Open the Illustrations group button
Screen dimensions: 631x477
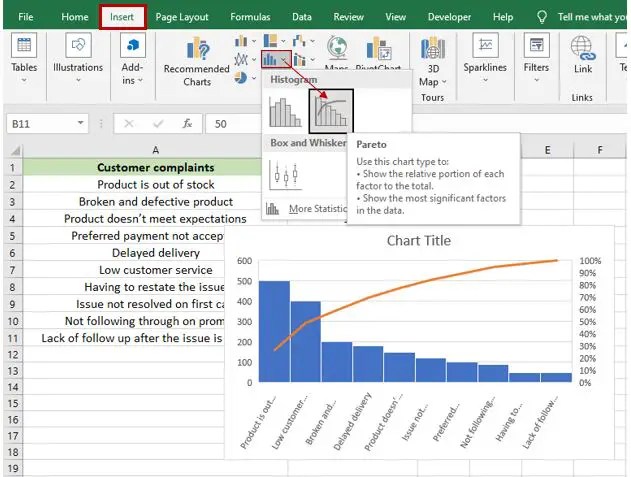tap(78, 58)
